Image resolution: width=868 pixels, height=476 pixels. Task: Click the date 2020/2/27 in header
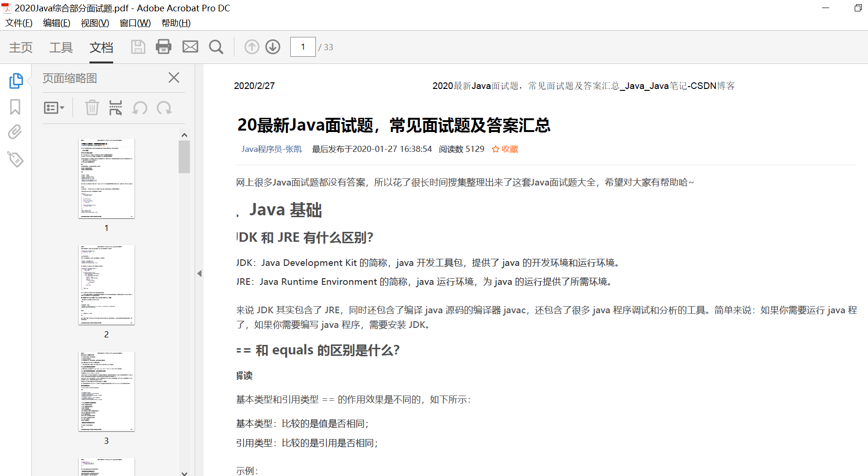(x=254, y=86)
